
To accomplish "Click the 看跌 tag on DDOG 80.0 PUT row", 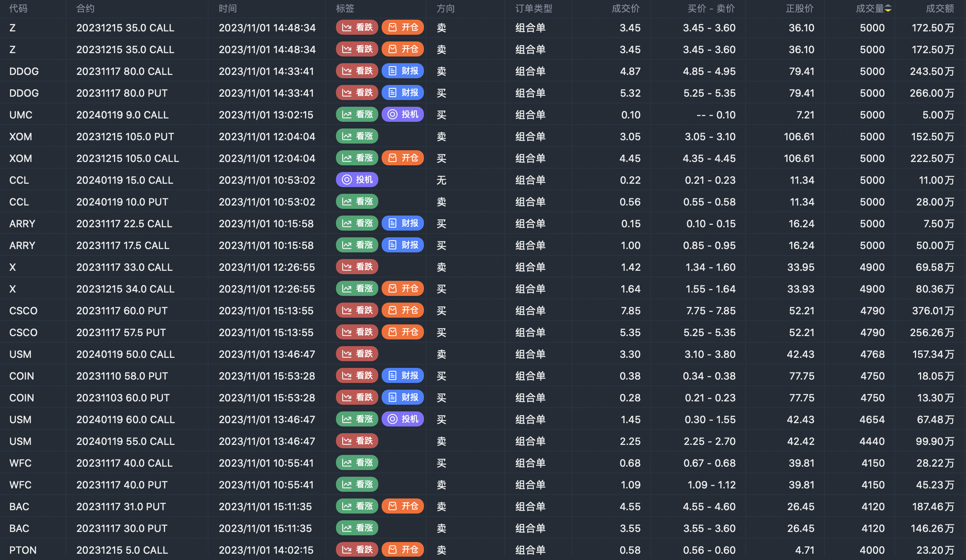I will 357,92.
